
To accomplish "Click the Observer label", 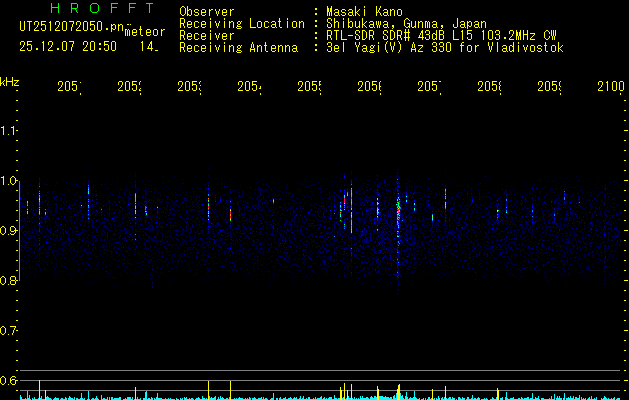I will 207,12.
